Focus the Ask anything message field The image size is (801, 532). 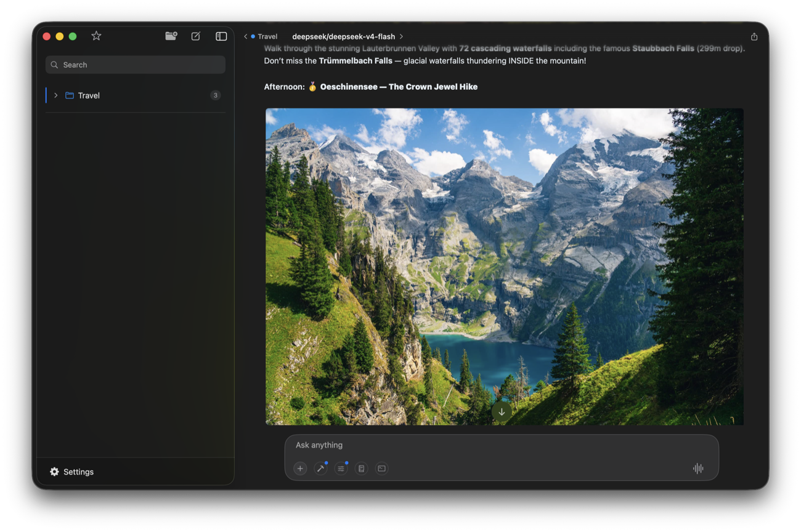point(502,445)
